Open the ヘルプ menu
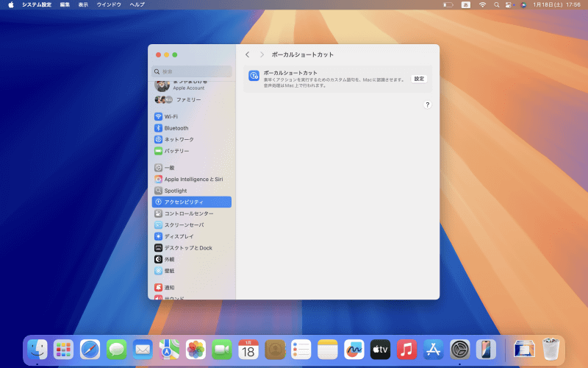This screenshot has width=588, height=368. pos(137,4)
